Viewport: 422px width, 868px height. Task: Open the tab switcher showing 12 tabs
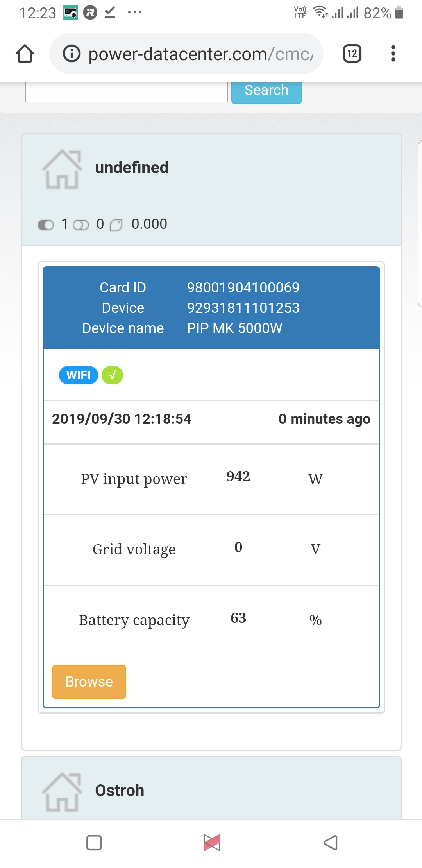click(352, 54)
